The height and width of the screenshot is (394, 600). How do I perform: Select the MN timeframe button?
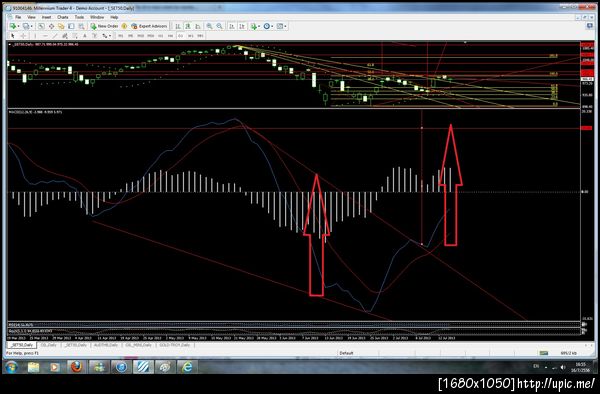tap(201, 36)
